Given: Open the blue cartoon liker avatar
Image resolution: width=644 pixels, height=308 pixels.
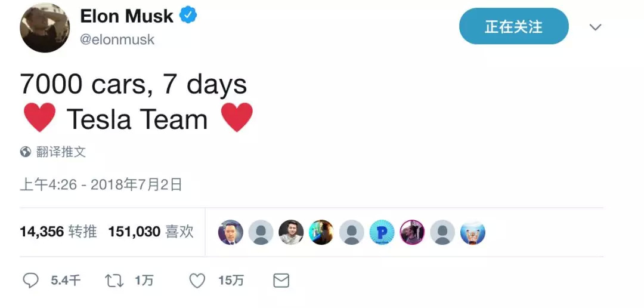Looking at the screenshot, I should tap(473, 232).
